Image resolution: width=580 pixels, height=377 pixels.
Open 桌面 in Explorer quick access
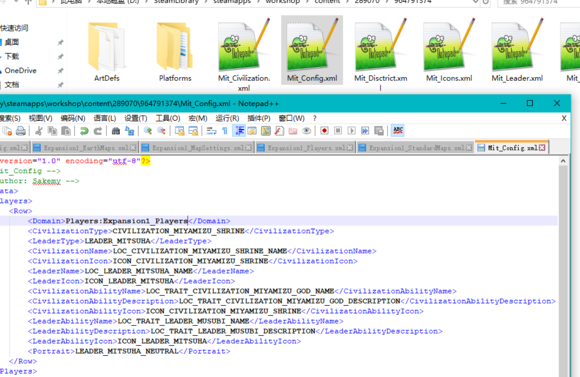click(x=12, y=42)
